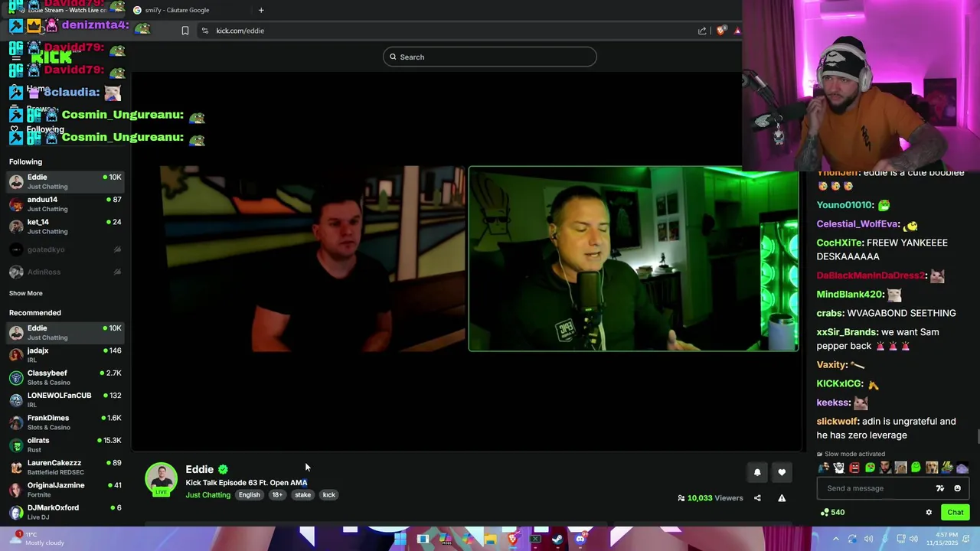
Task: Click the red angry face quick emote
Action: point(854,468)
